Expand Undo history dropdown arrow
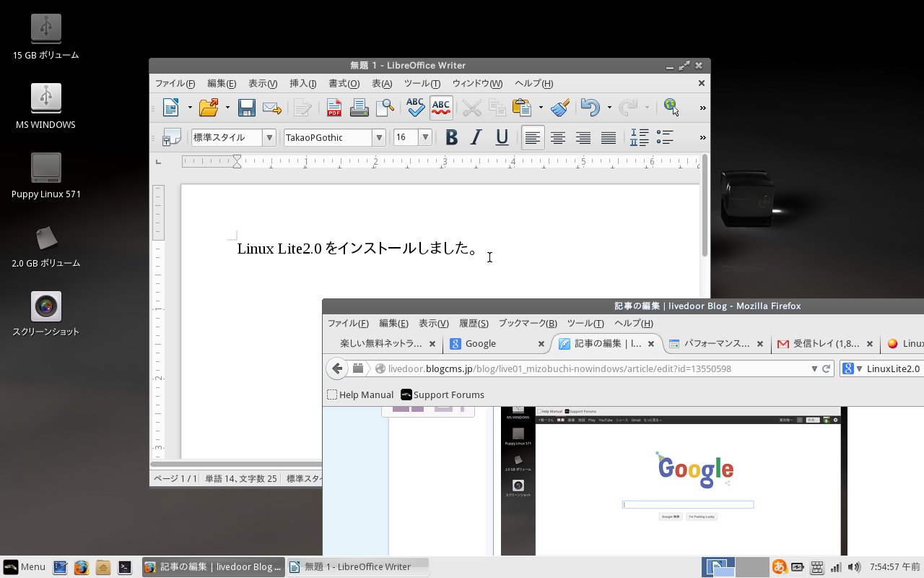Screen dimensions: 924x578 pyautogui.click(x=609, y=108)
